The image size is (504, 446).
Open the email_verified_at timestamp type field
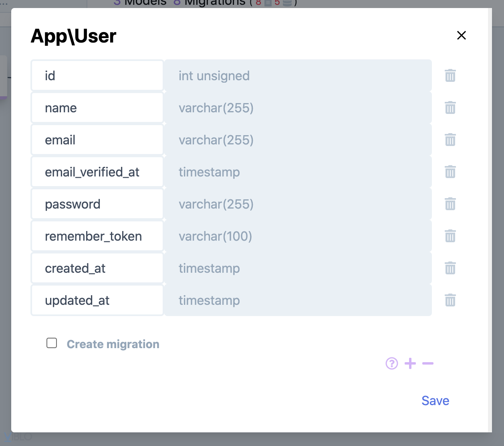(x=298, y=172)
